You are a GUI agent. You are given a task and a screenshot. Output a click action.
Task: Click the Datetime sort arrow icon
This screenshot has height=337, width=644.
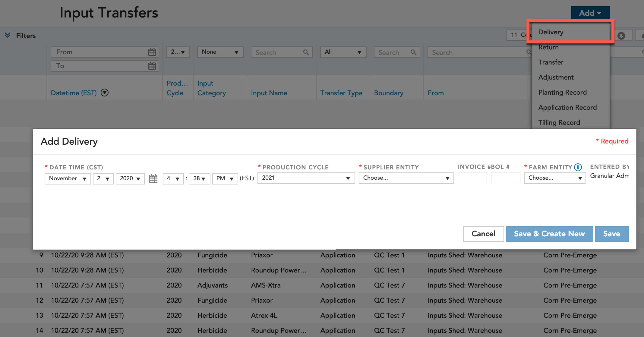(x=105, y=93)
